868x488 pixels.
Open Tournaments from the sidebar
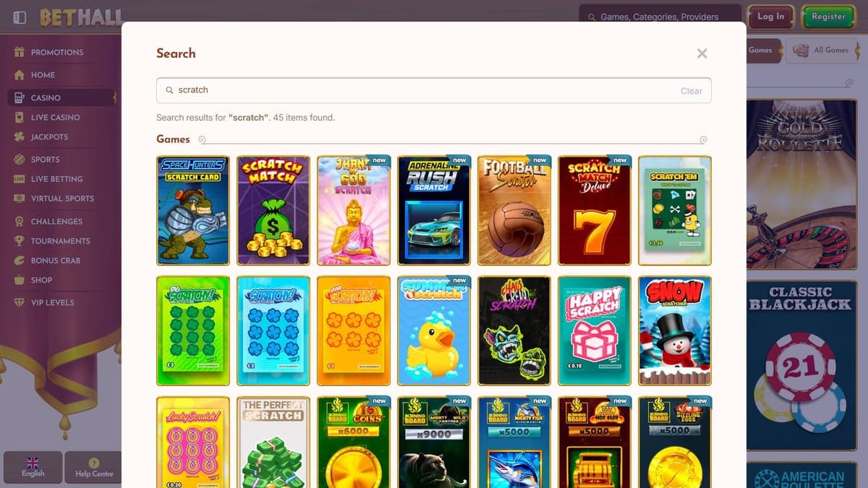click(60, 241)
